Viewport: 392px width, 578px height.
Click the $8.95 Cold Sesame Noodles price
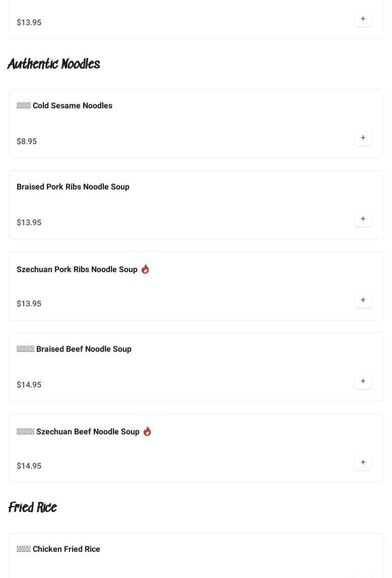27,142
